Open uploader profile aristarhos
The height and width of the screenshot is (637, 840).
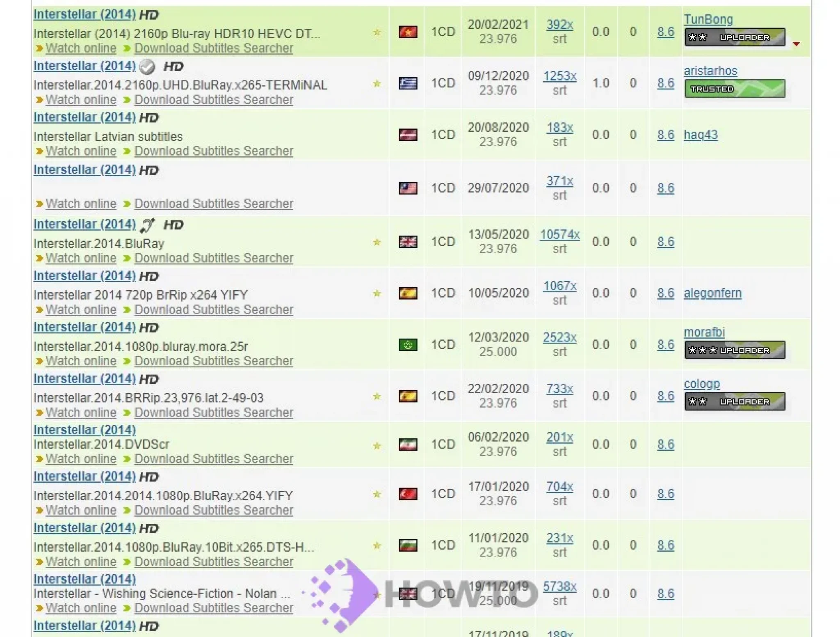point(710,71)
